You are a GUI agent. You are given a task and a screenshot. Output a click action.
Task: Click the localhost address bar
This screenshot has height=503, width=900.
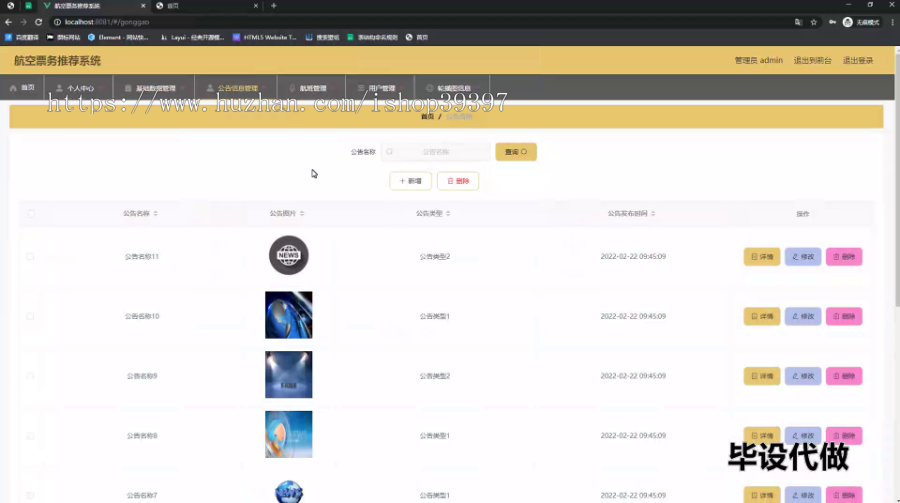pyautogui.click(x=419, y=22)
